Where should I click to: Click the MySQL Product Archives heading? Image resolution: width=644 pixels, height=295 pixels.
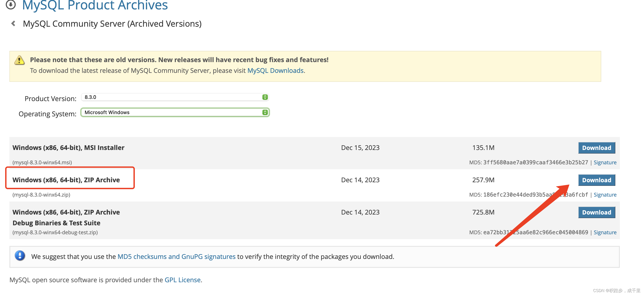[95, 5]
